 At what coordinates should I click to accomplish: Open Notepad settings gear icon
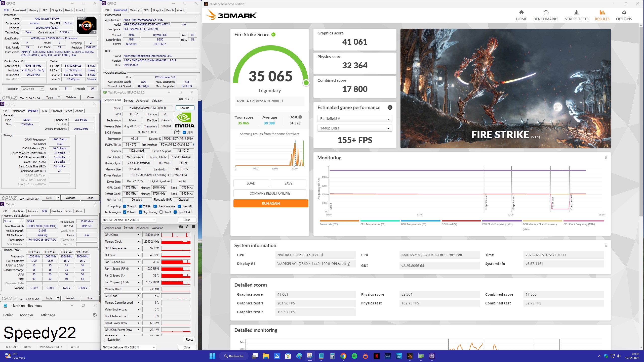pyautogui.click(x=95, y=315)
